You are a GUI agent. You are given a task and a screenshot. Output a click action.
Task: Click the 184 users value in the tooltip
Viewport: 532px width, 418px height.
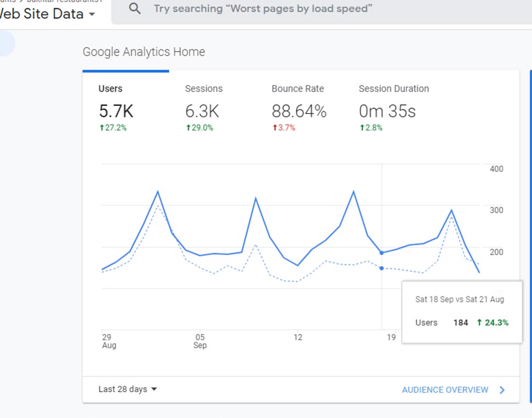coord(461,323)
